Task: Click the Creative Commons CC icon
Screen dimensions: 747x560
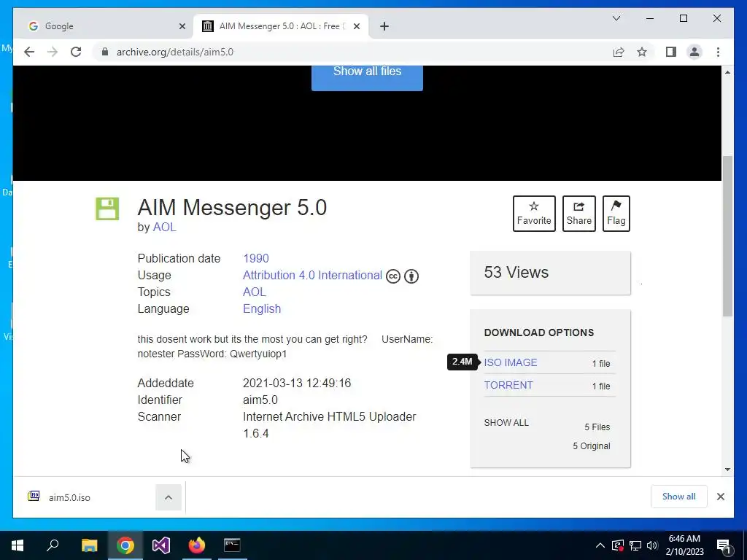Action: [393, 276]
